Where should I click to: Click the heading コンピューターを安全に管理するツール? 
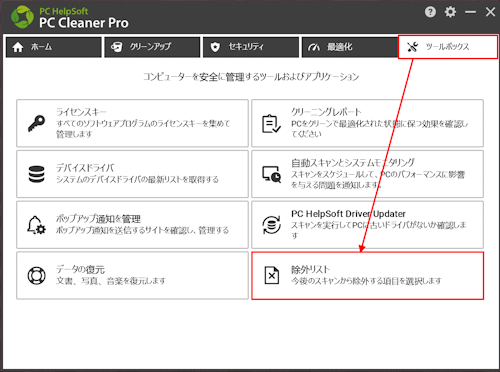[251, 77]
